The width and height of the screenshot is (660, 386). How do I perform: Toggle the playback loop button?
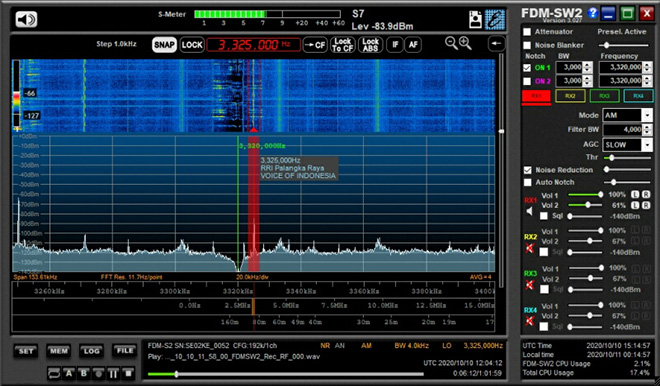(54, 373)
